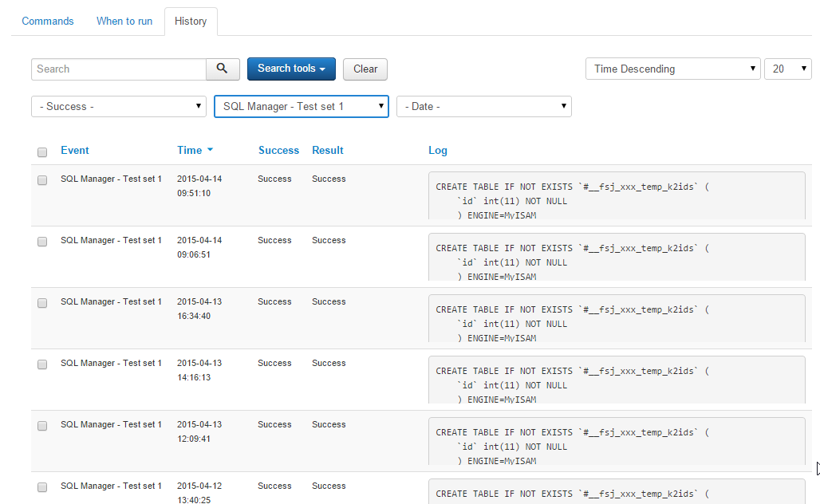Click the Log column header

(438, 150)
